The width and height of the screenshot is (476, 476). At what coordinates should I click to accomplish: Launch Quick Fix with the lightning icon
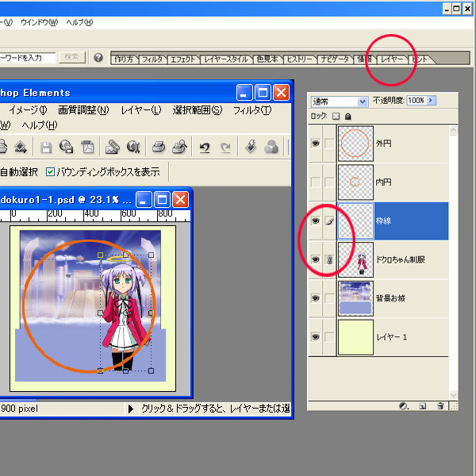251,147
